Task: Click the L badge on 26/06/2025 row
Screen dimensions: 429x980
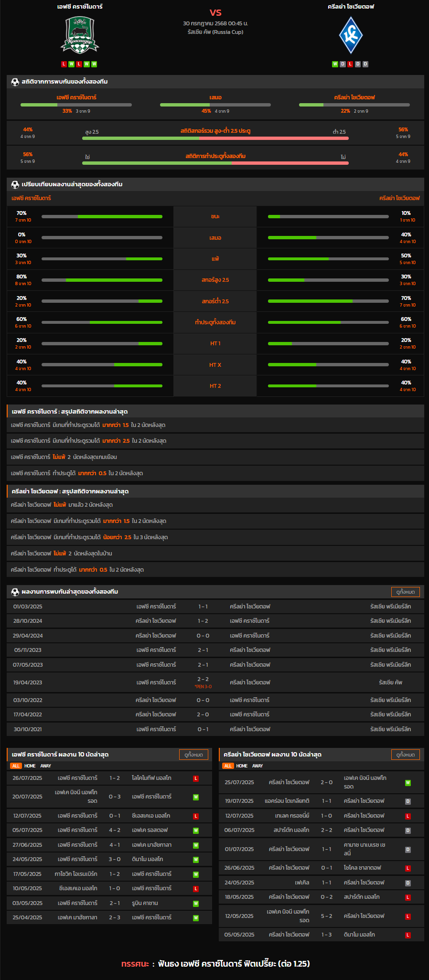Action: coord(408,868)
